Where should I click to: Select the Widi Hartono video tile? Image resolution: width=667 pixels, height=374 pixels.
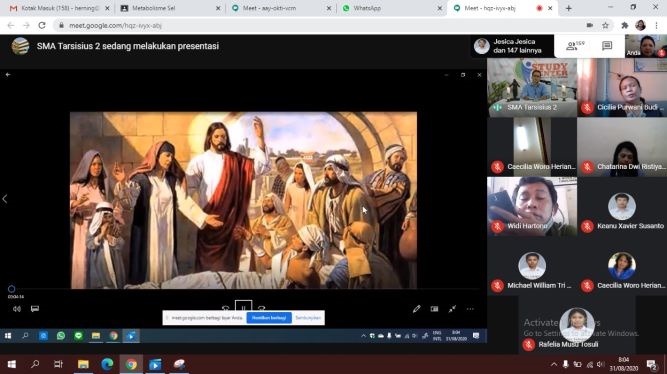[532, 206]
